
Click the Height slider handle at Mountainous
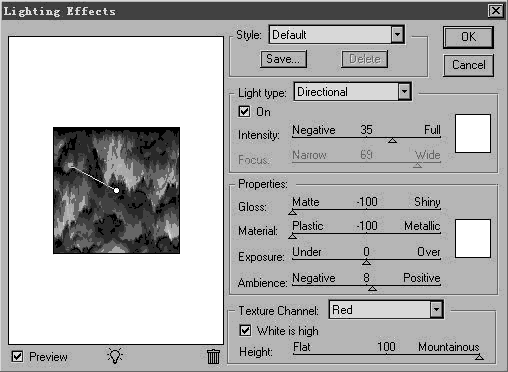(479, 357)
